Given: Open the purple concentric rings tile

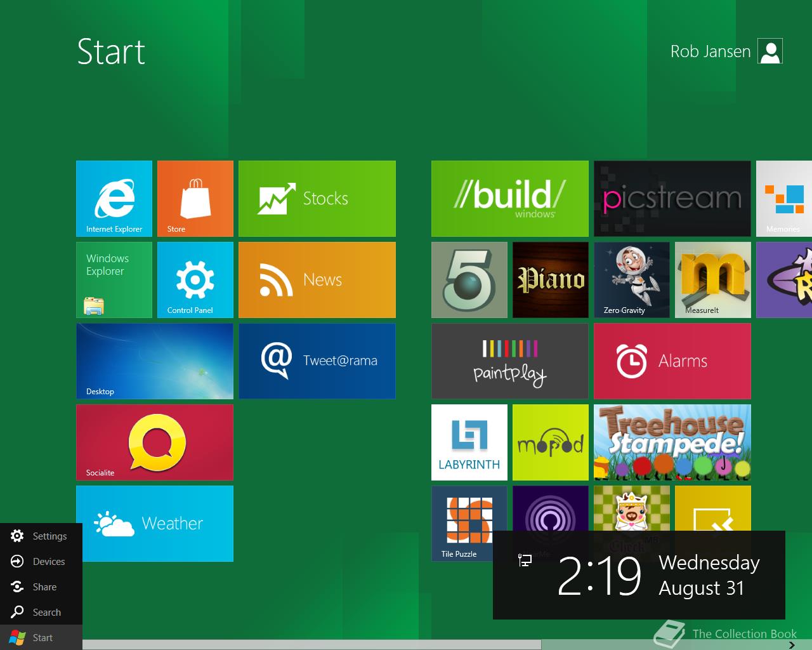Looking at the screenshot, I should tap(551, 508).
